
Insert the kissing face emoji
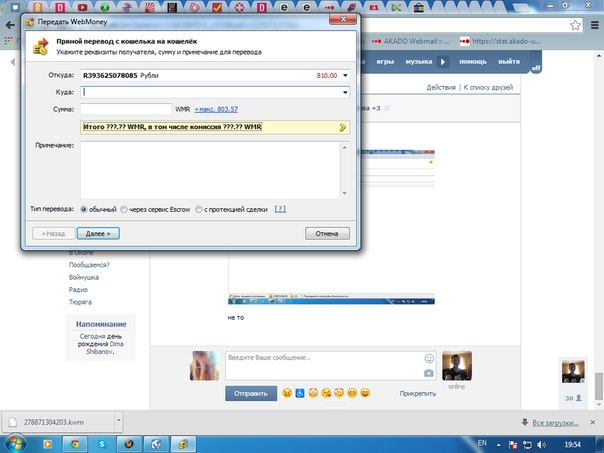[x=326, y=393]
